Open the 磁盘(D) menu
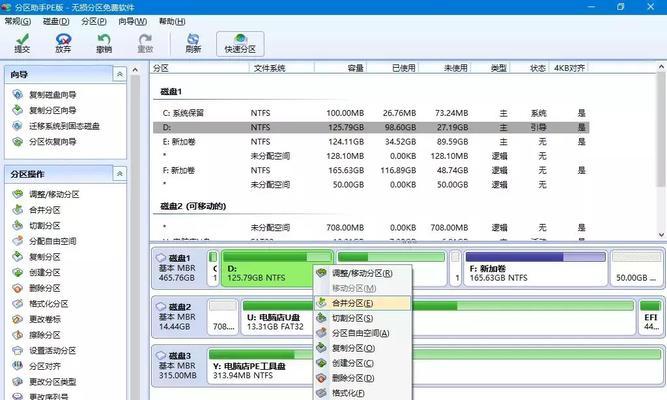Image resolution: width=667 pixels, height=400 pixels. [56, 21]
